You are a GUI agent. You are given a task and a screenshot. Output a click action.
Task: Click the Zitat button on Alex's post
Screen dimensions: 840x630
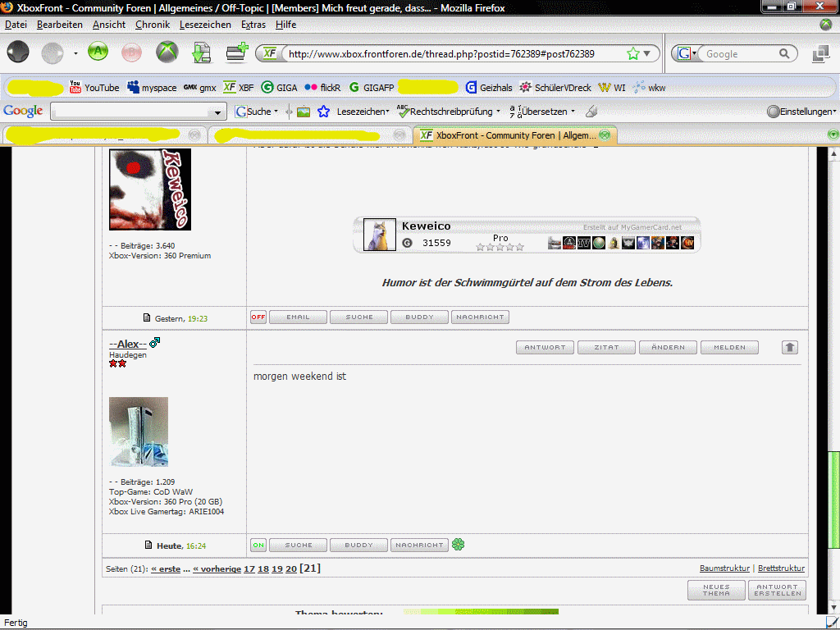607,348
